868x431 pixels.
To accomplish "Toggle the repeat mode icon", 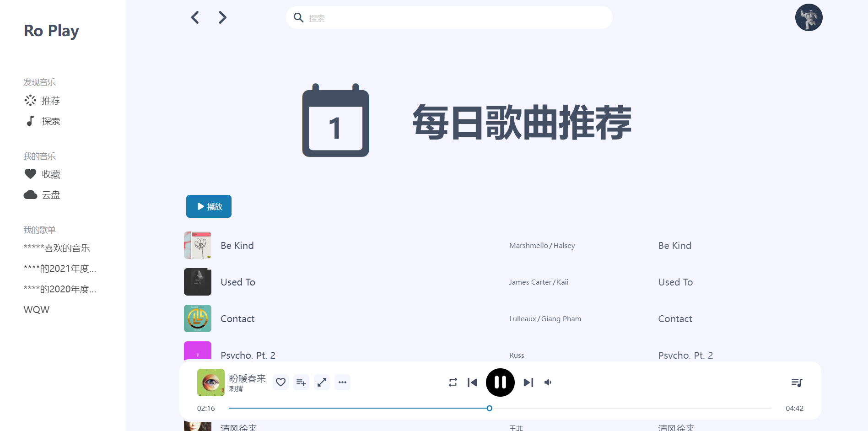I will tap(453, 383).
